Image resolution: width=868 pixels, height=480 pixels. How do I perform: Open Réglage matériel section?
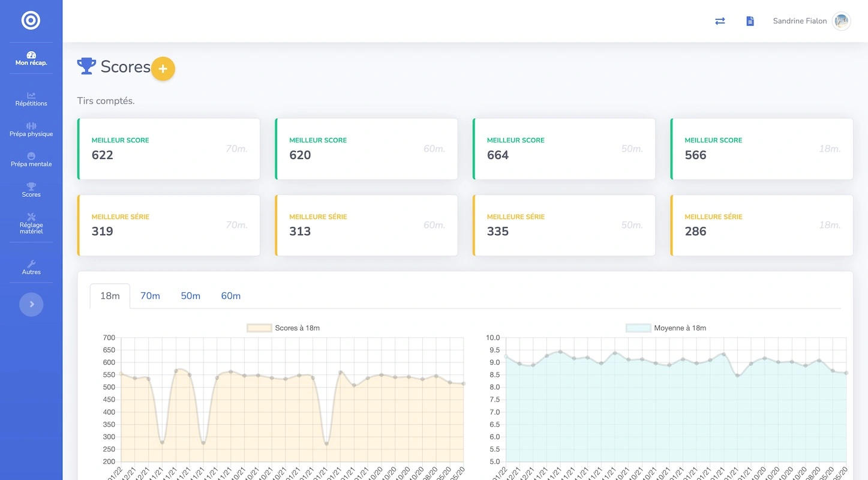tap(31, 223)
